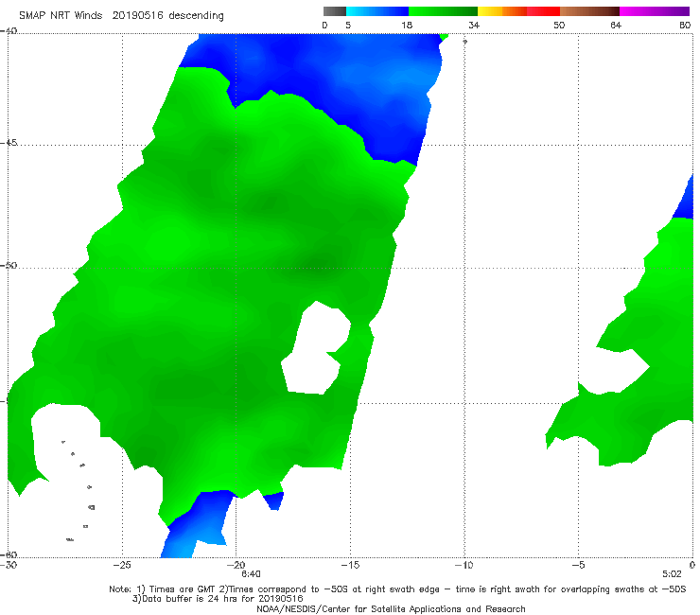Screen dimensions: 700x615
Task: Click the "5:02" swath time label
Action: [x=672, y=574]
